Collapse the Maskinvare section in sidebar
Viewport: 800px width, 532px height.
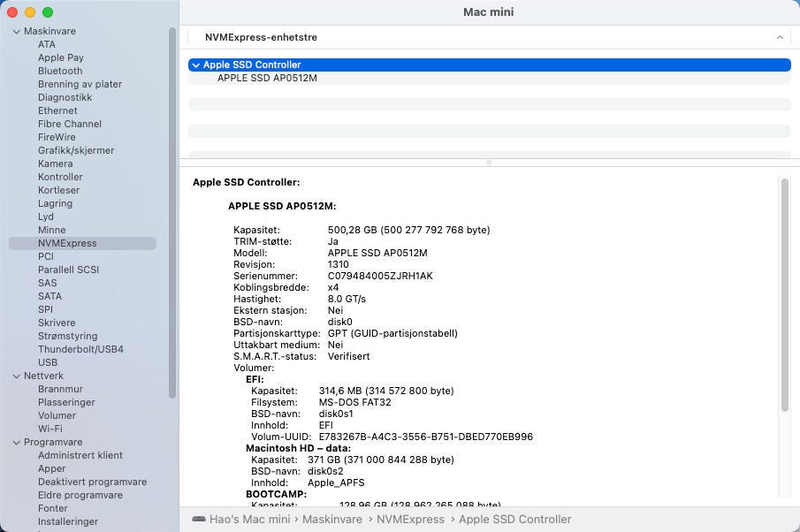pos(16,32)
